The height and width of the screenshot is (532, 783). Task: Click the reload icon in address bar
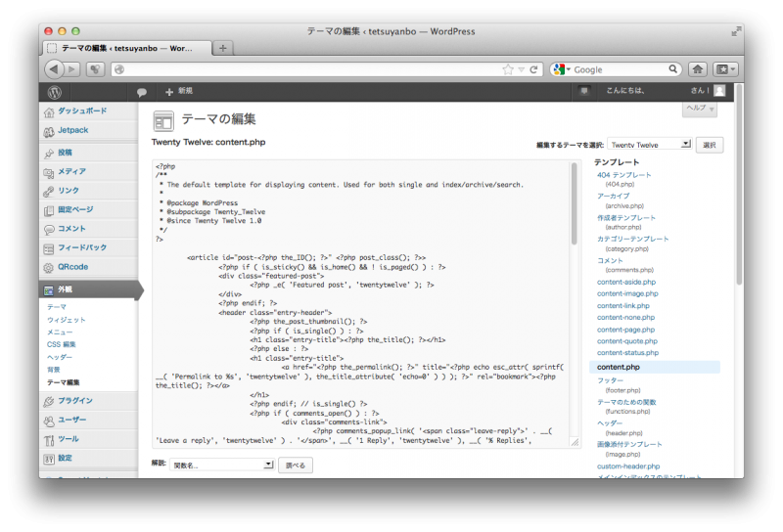coord(533,69)
